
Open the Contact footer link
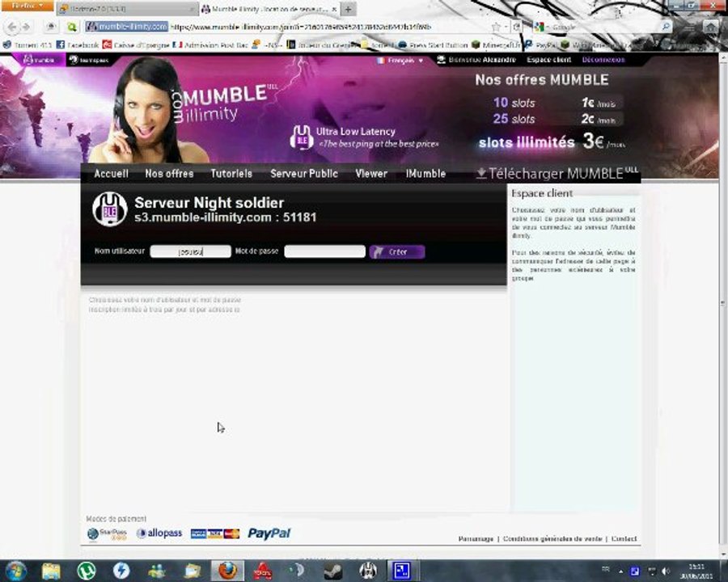coord(624,539)
